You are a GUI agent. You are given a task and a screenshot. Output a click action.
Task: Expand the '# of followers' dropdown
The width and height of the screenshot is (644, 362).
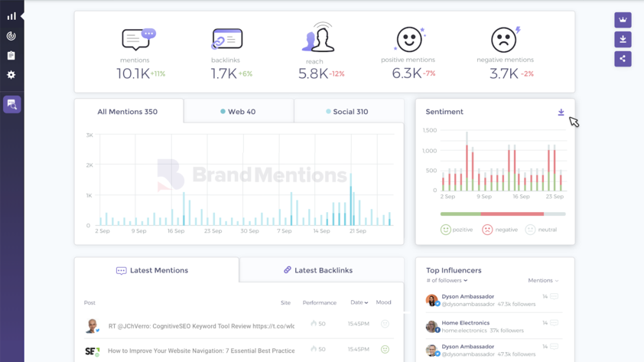click(x=447, y=281)
